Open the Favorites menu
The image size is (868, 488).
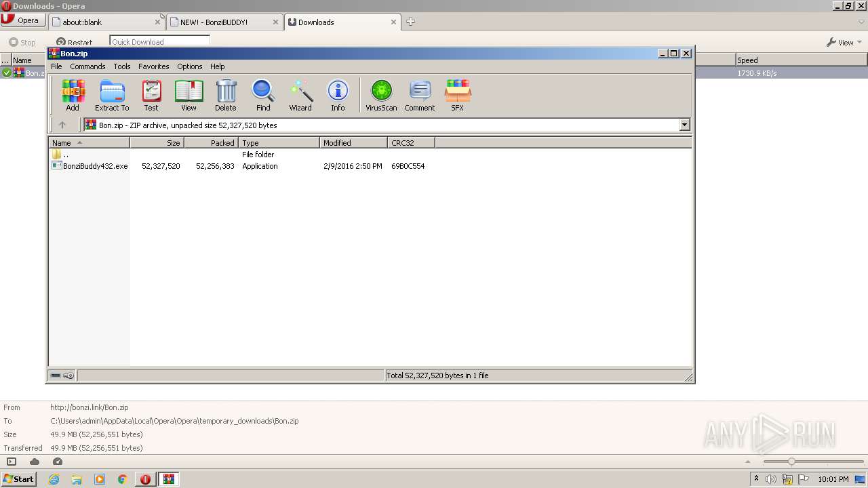[x=154, y=66]
